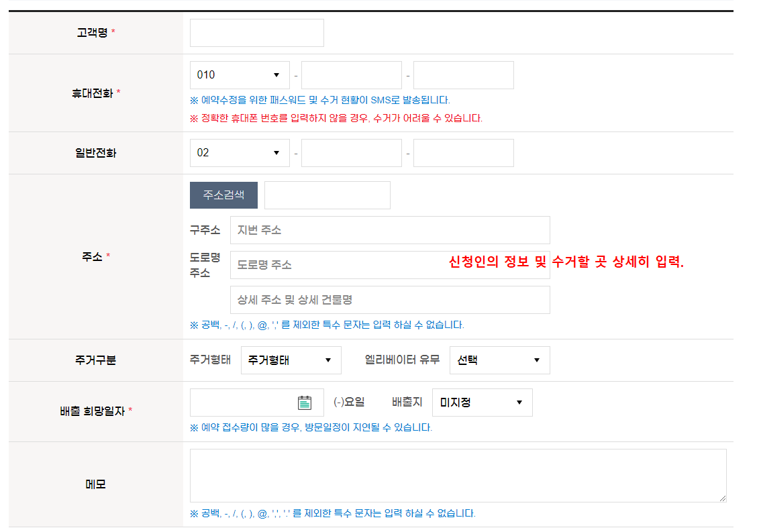Click the 고객명 name input field
757x532 pixels.
click(x=257, y=33)
